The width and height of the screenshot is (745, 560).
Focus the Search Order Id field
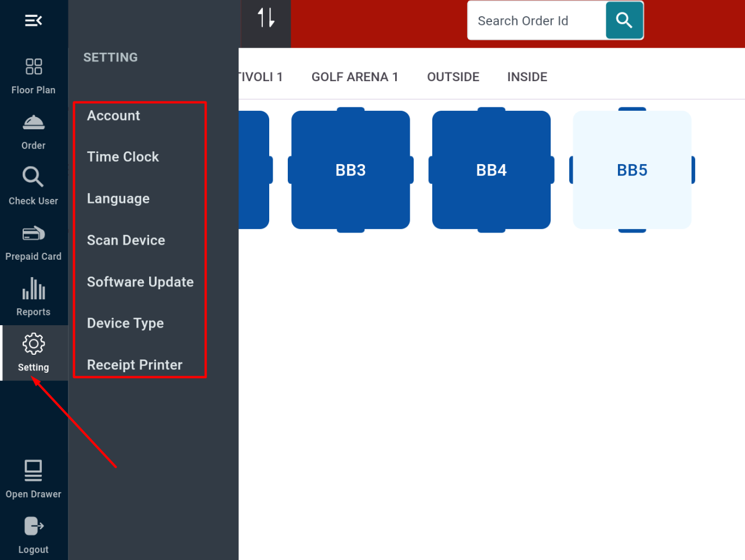point(536,21)
